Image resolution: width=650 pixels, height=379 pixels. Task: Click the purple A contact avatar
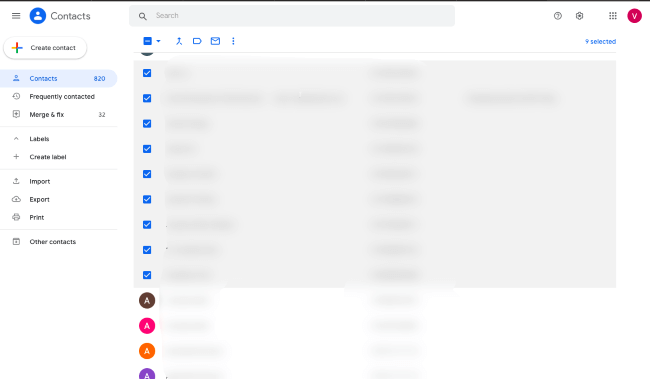click(147, 374)
